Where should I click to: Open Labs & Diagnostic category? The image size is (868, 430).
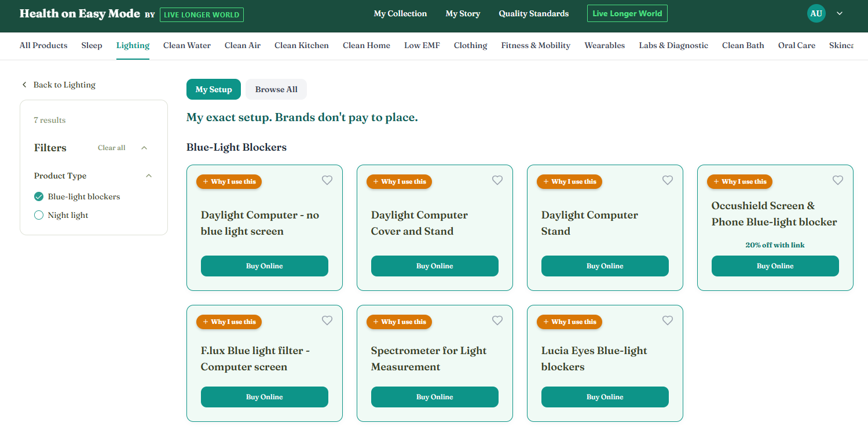(673, 45)
